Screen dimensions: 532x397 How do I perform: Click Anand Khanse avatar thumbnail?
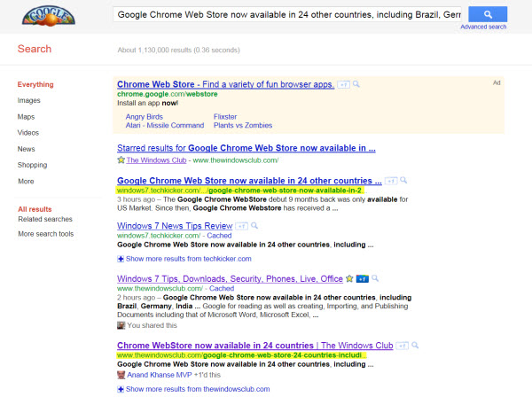(121, 375)
